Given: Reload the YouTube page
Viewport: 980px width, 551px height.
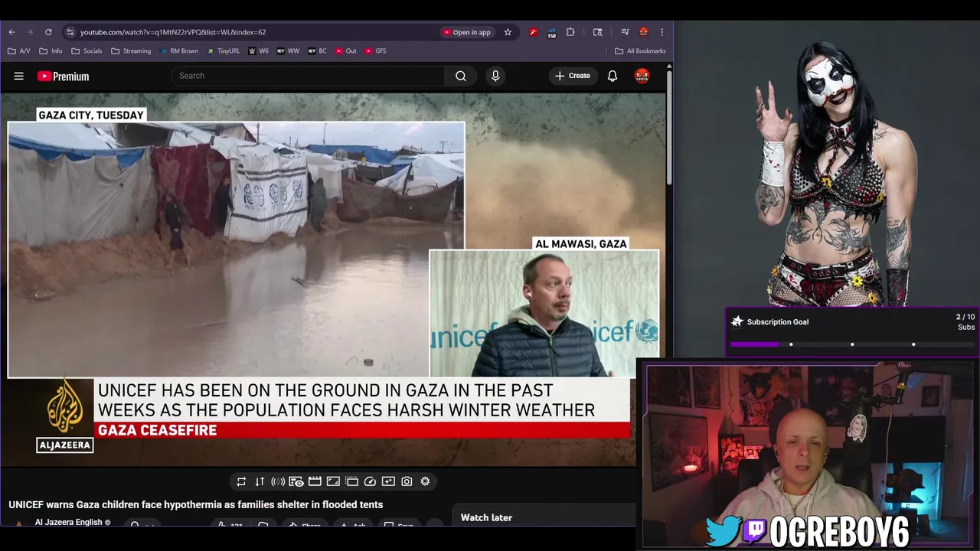Looking at the screenshot, I should [48, 32].
